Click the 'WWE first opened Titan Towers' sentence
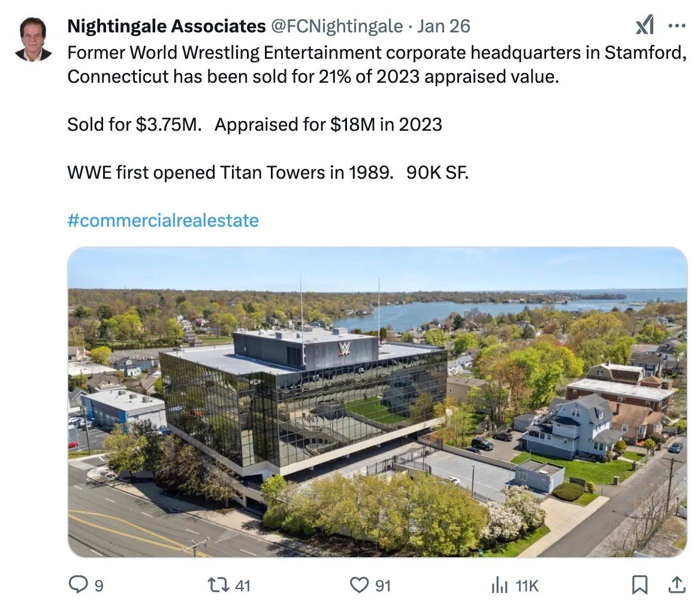Viewport: 700px width, 607px height. [x=230, y=172]
